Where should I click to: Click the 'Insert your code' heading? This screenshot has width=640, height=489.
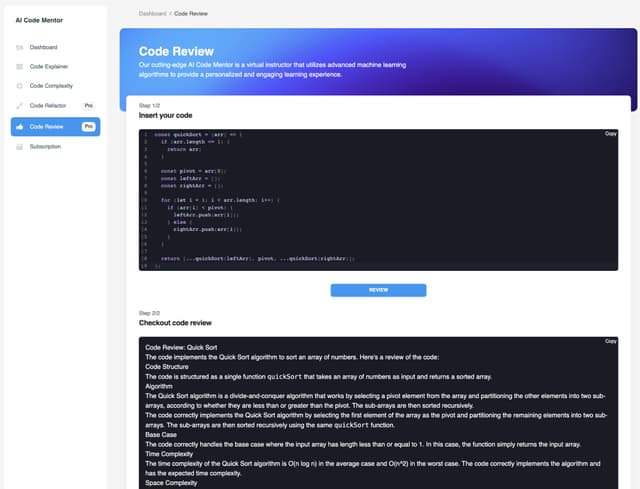coord(167,116)
